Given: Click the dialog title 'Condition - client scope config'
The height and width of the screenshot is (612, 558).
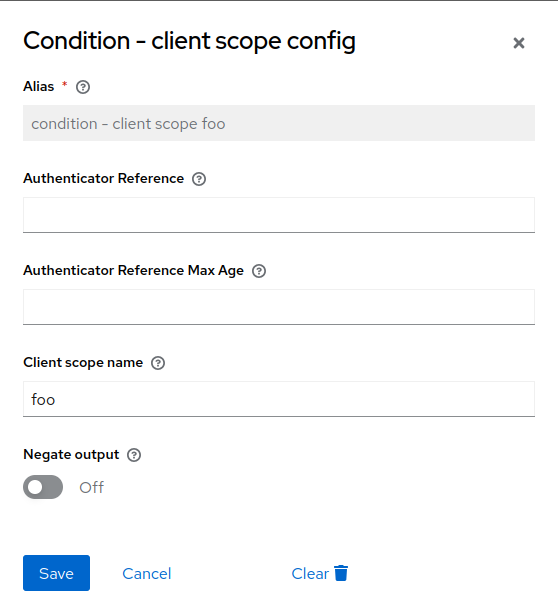Looking at the screenshot, I should coord(189,41).
